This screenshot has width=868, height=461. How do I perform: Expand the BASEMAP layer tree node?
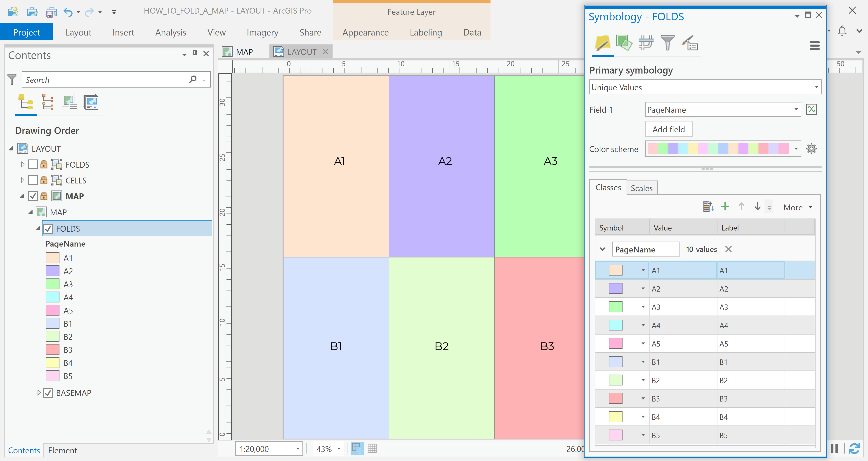39,393
